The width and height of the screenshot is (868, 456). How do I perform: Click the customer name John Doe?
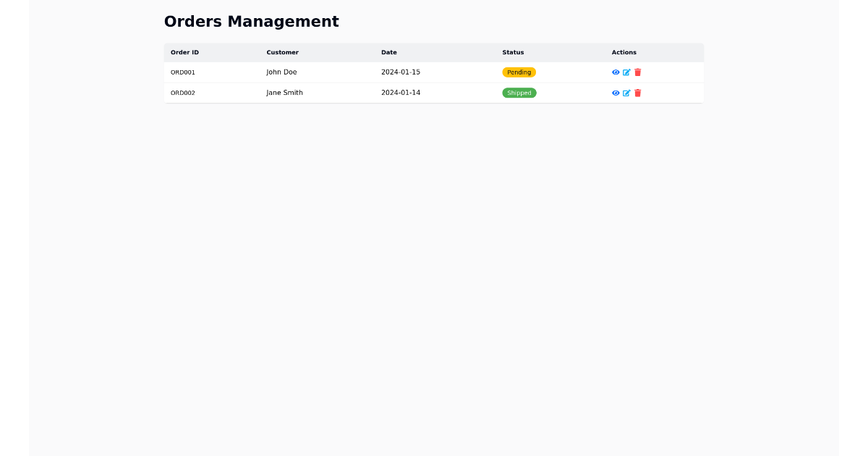tap(281, 72)
